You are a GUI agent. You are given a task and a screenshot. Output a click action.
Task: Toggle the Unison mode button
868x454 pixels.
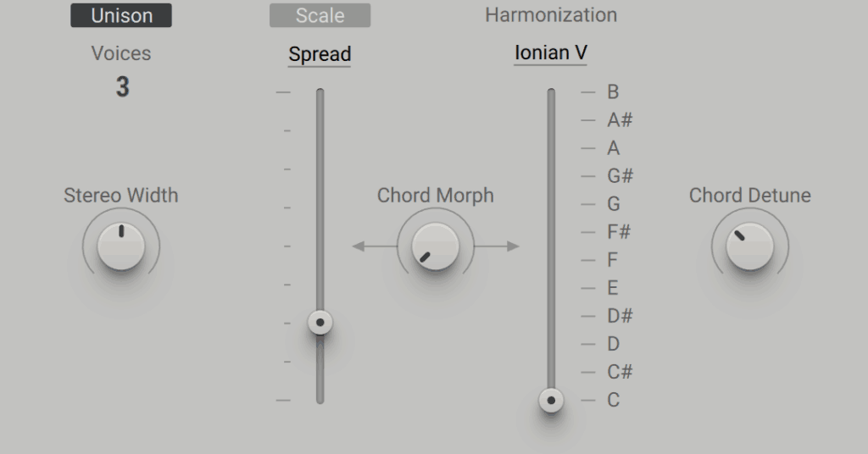121,15
